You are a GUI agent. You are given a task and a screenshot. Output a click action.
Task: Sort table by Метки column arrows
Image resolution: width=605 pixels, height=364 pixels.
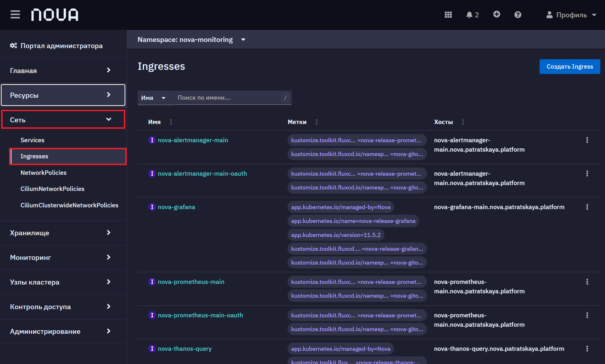(317, 122)
